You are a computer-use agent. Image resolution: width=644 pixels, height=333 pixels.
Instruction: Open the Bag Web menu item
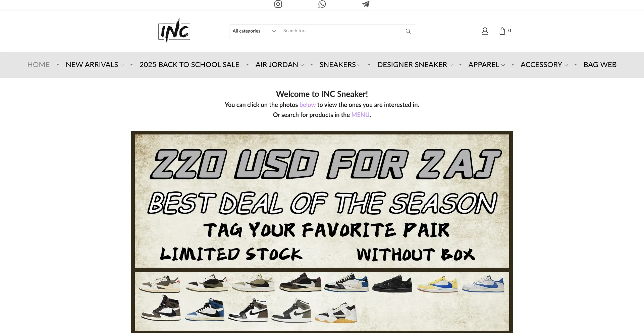click(600, 64)
